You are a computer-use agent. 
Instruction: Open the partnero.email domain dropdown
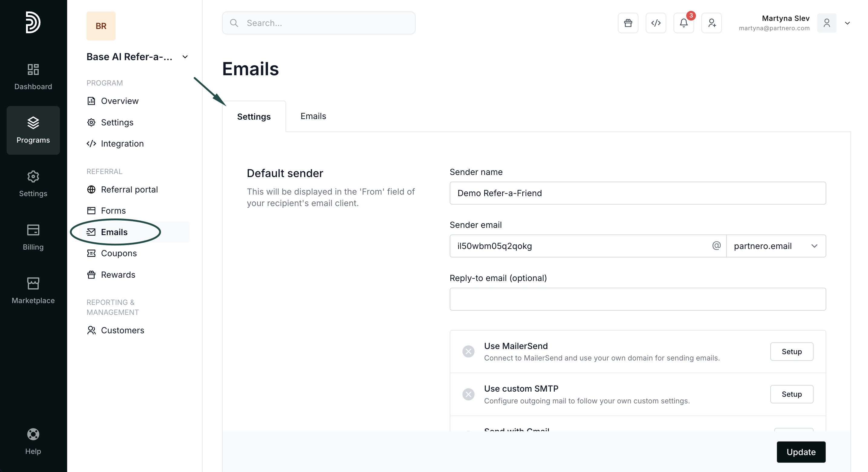coord(776,246)
